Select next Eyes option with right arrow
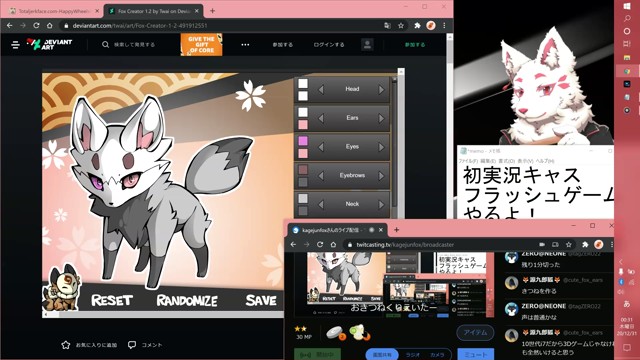This screenshot has width=640, height=360. pos(381,147)
